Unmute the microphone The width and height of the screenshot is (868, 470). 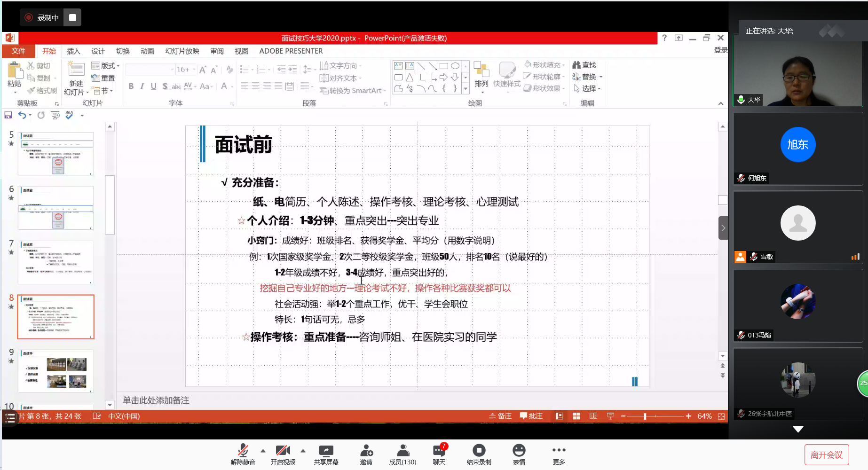[243, 451]
